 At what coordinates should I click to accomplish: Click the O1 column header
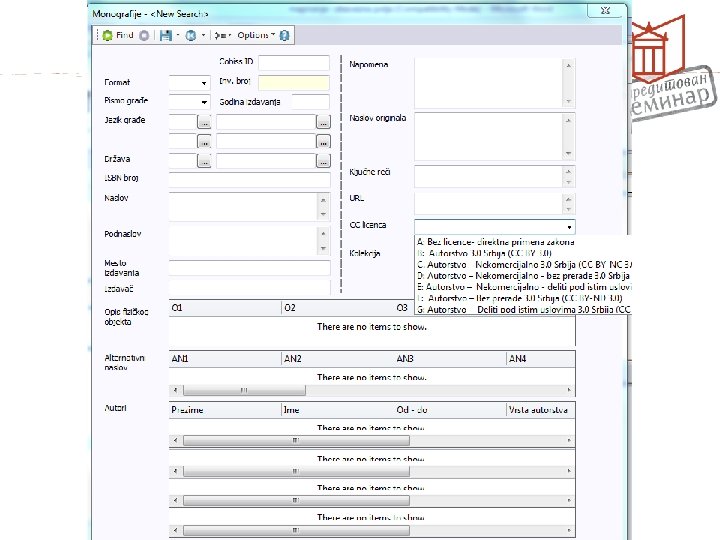click(225, 308)
